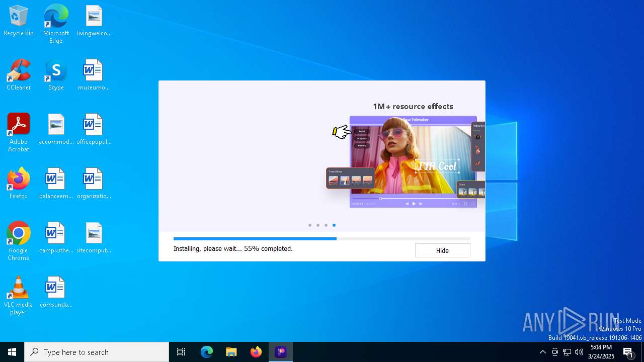Open CCleaner desktop shortcut
Screen dimensions: 644x362
pyautogui.click(x=19, y=75)
